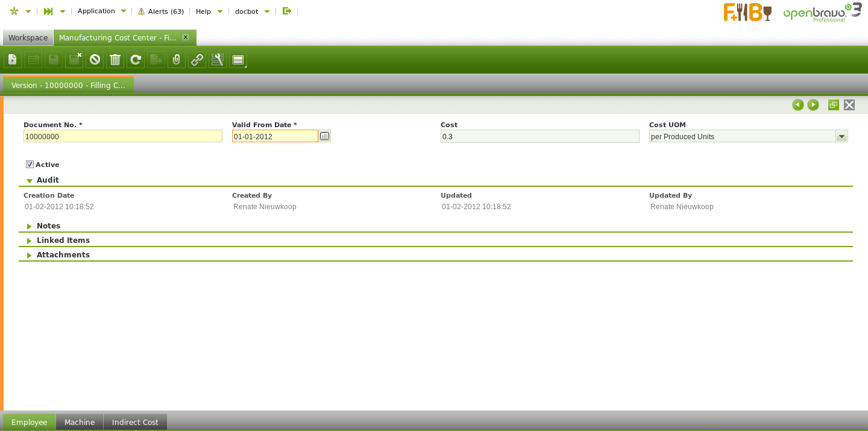Click the New Document toolbar icon
Image resolution: width=868 pixels, height=431 pixels.
tap(13, 60)
